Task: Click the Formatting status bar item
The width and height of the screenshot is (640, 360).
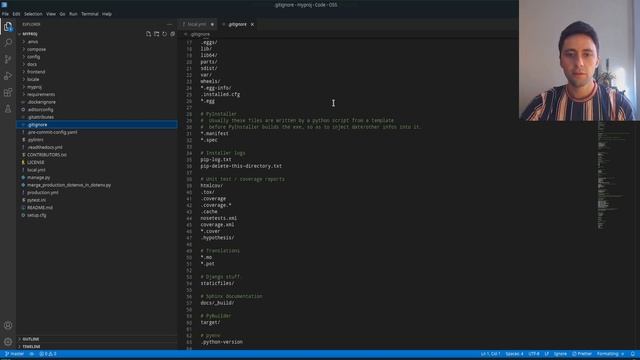Action: pos(611,354)
